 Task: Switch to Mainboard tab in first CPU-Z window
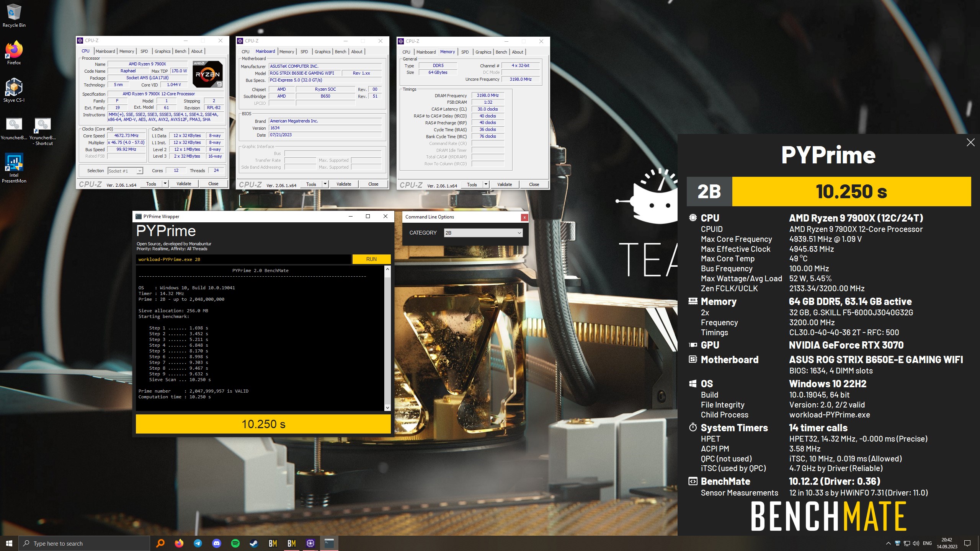point(105,51)
